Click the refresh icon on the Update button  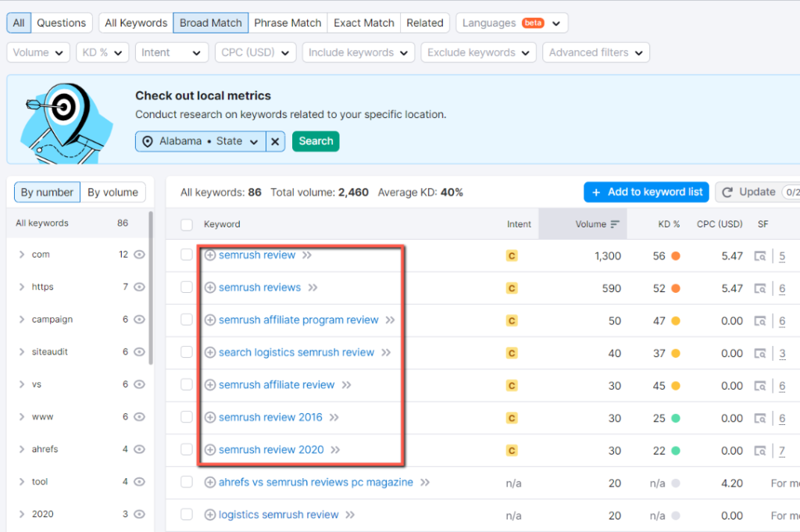[x=729, y=191]
